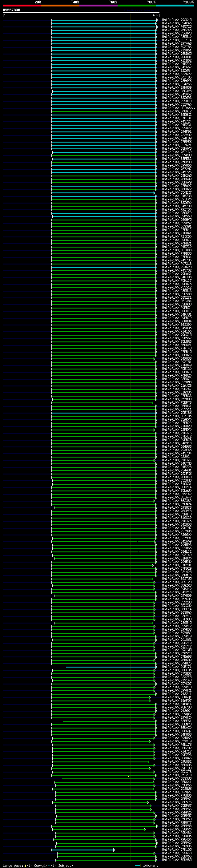The width and height of the screenshot is (197, 868).
Task: Select the UniRef100_P45734 label
Action: pos(177,454)
